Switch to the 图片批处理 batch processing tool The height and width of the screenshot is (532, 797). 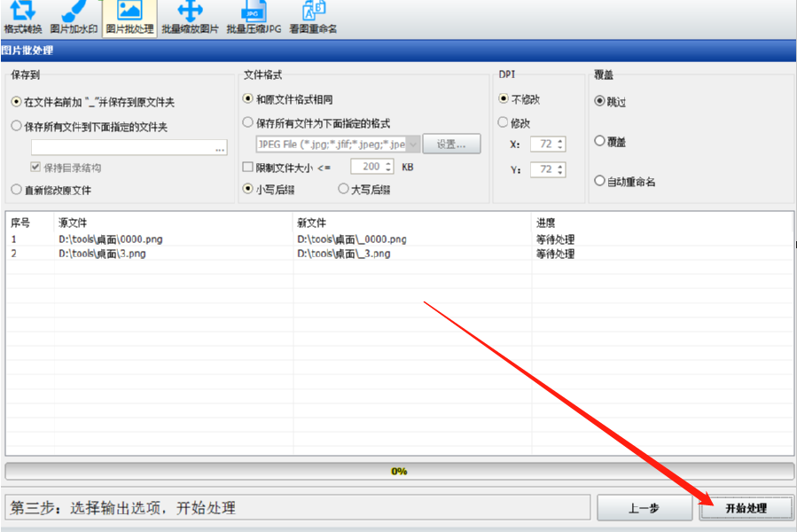(x=129, y=18)
